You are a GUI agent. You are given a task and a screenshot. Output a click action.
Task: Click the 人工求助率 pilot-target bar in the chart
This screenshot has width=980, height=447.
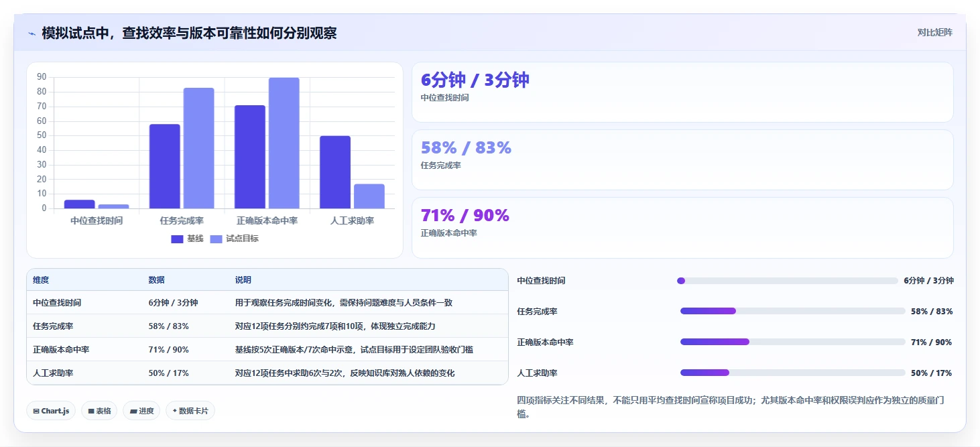[x=369, y=196]
